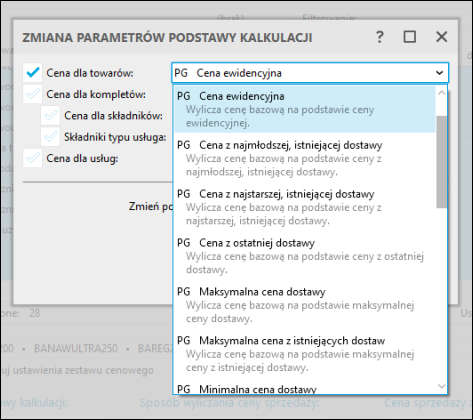473x420 pixels.
Task: Choose Cena z najstarszej, istniejącej dostawy
Action: [x=305, y=207]
